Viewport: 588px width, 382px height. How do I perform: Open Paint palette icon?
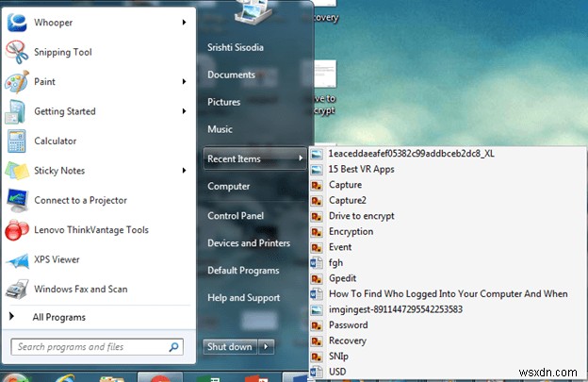(x=17, y=82)
